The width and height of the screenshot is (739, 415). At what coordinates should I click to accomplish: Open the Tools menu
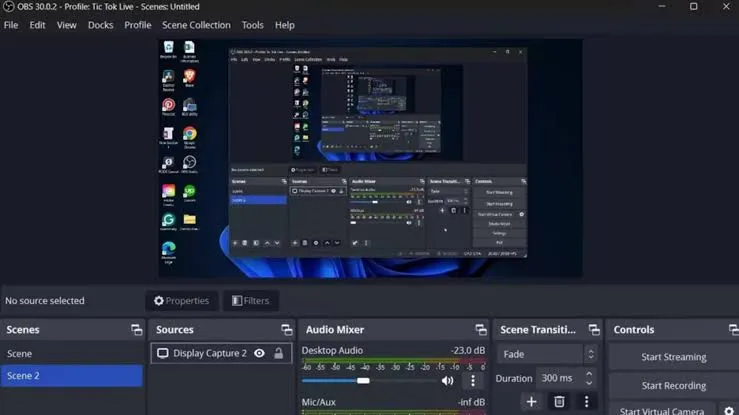[253, 25]
